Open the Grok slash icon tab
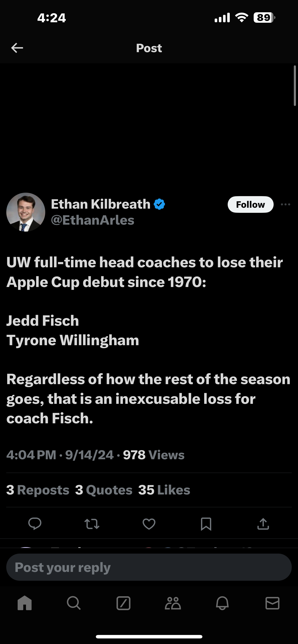Screen dimensions: 298x644 click(x=123, y=603)
